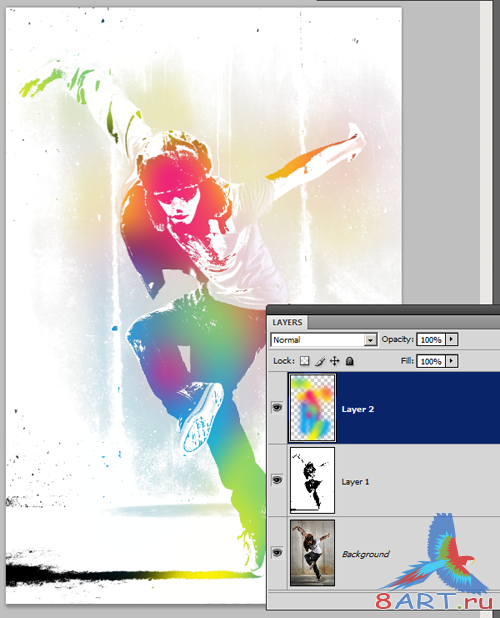Select the Layer 2 thumbnail
500x618 pixels.
(x=313, y=408)
